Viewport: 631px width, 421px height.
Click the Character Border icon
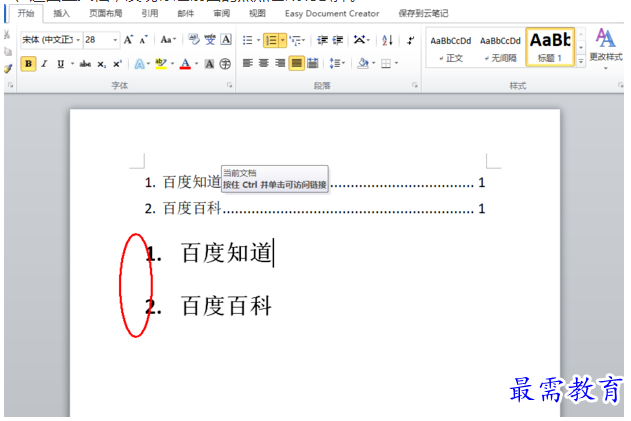pyautogui.click(x=226, y=39)
